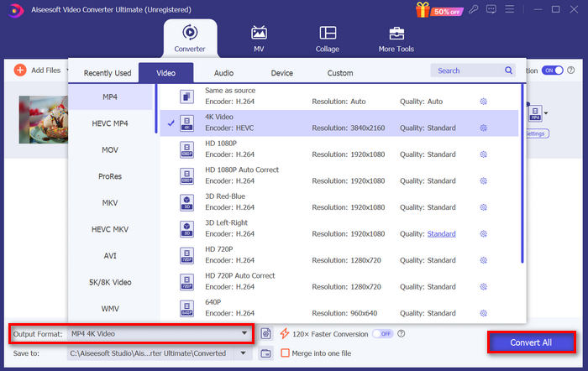Select the Custom format tab

(x=340, y=73)
